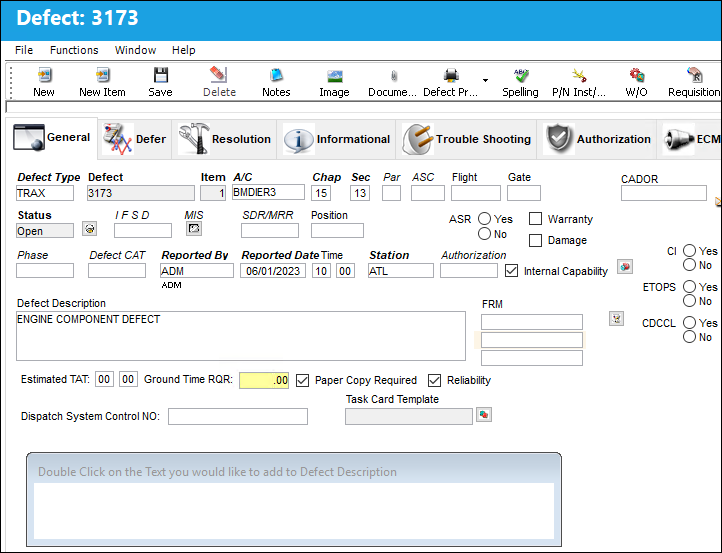722x553 pixels.
Task: Open the Defer tab
Action: [134, 139]
